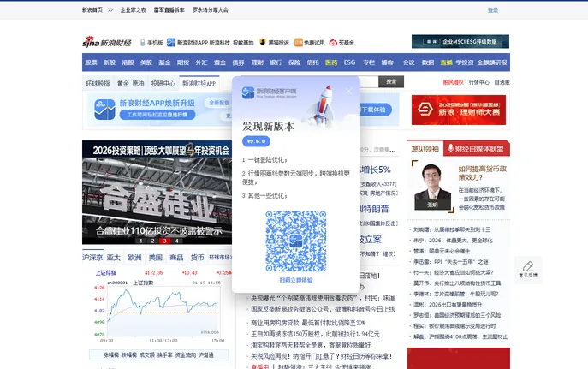Open the 银行 nav item
Viewport: 588px width, 369px height.
(276, 62)
